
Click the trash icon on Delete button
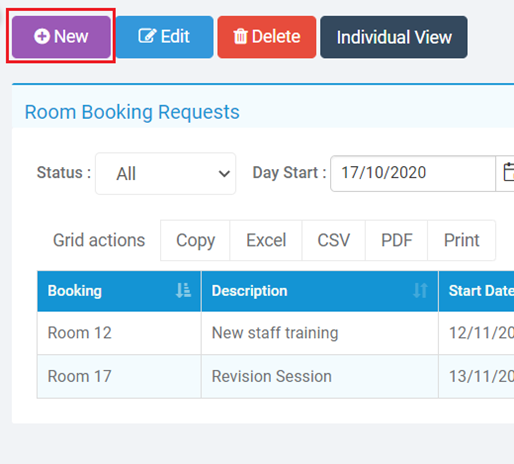(x=240, y=36)
